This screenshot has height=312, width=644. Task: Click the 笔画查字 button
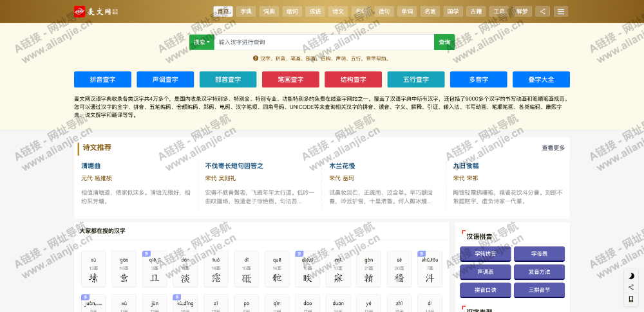(290, 80)
